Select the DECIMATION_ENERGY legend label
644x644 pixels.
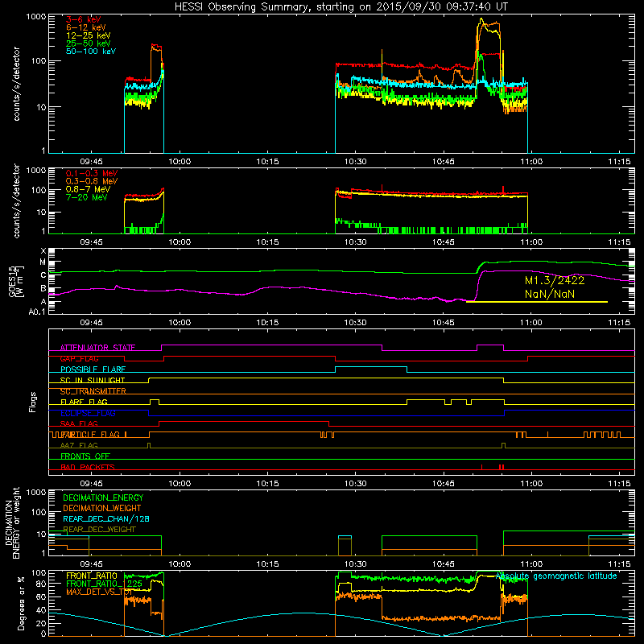tap(103, 497)
